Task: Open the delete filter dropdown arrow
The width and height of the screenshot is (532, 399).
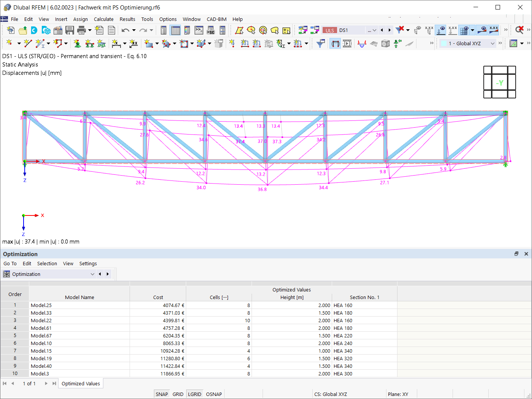Action: coord(408,30)
